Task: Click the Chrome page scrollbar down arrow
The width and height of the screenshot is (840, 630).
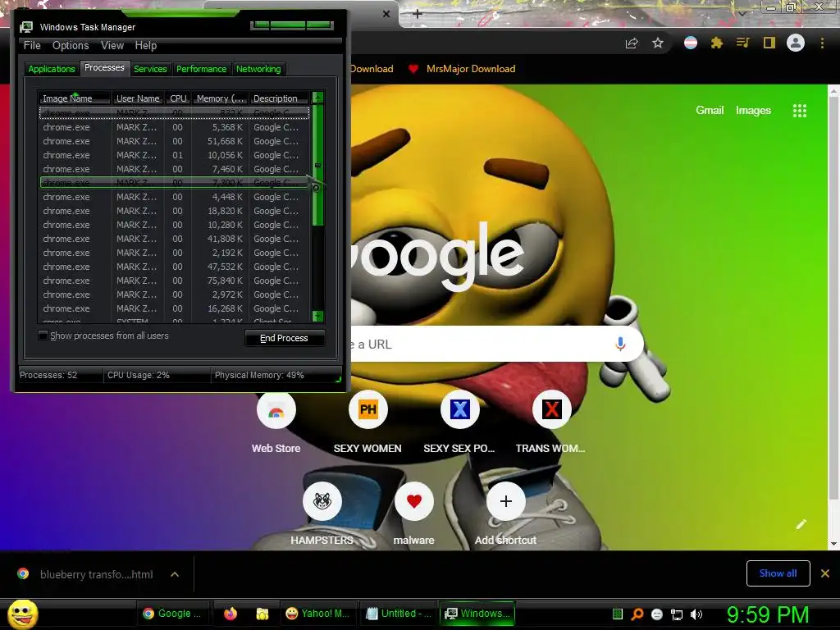Action: (833, 544)
